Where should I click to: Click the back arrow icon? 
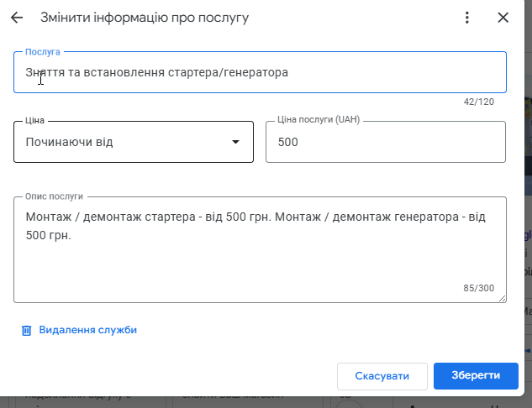point(17,18)
